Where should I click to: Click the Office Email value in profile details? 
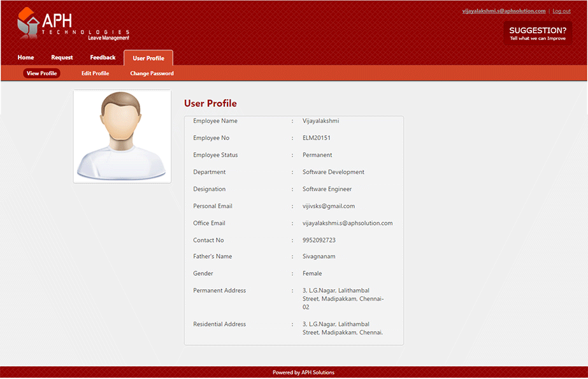[x=347, y=224]
